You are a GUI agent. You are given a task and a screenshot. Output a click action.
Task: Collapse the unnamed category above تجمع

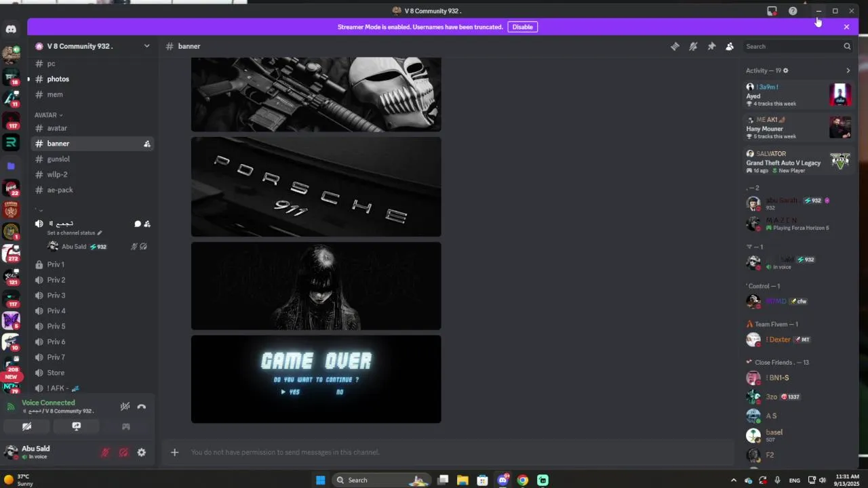pyautogui.click(x=40, y=210)
